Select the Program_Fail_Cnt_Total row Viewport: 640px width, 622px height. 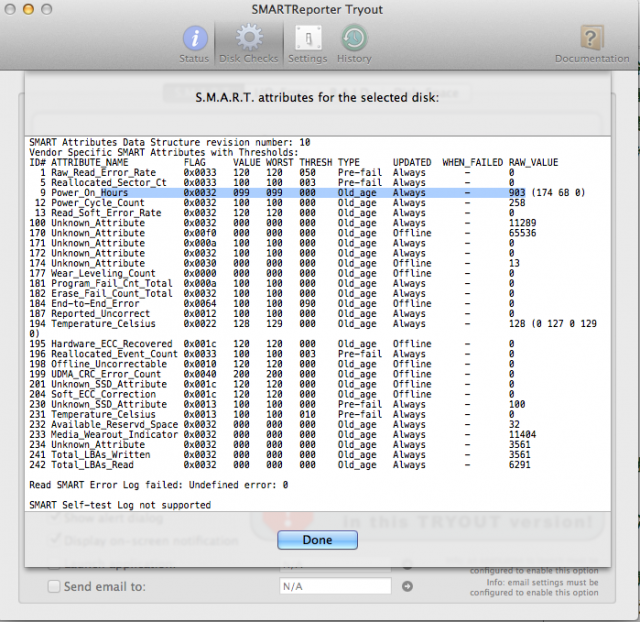coord(270,283)
